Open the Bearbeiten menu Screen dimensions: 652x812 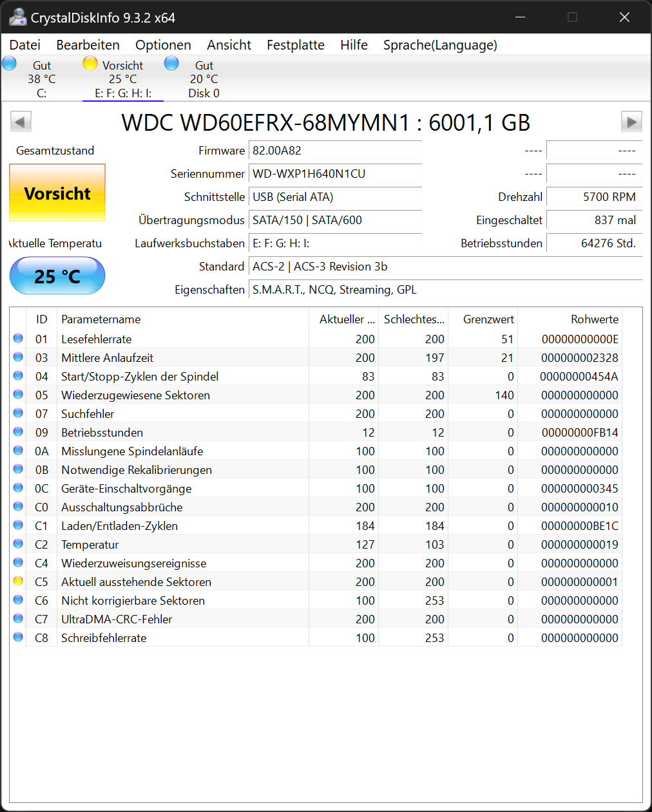pyautogui.click(x=88, y=45)
